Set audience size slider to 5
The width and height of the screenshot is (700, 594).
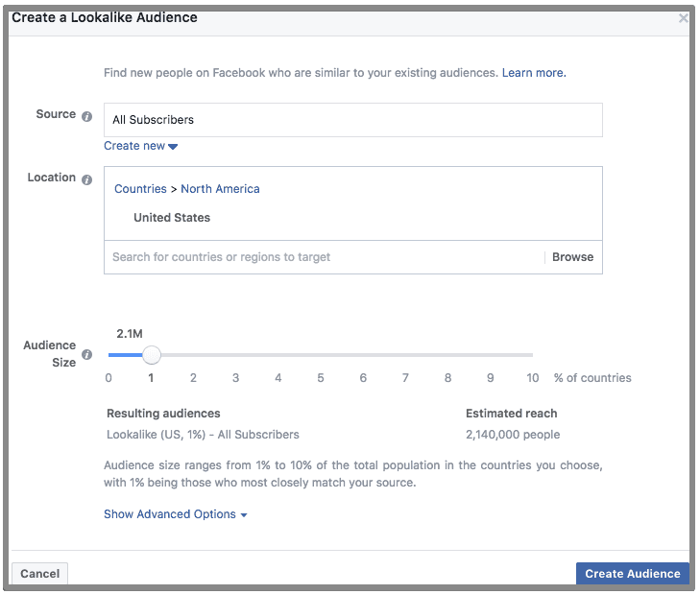tap(321, 355)
